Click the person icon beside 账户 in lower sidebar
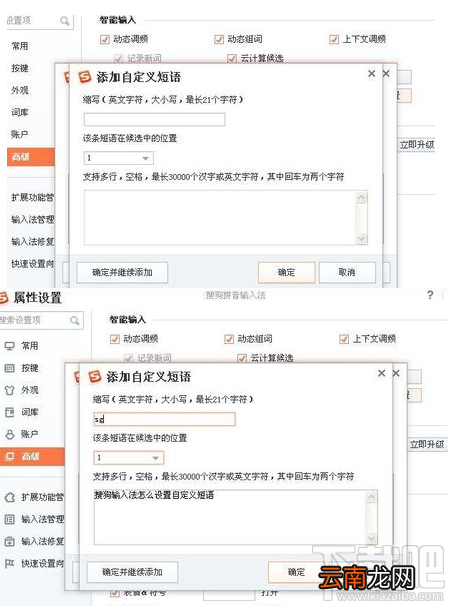The image size is (452, 606). coord(9,434)
